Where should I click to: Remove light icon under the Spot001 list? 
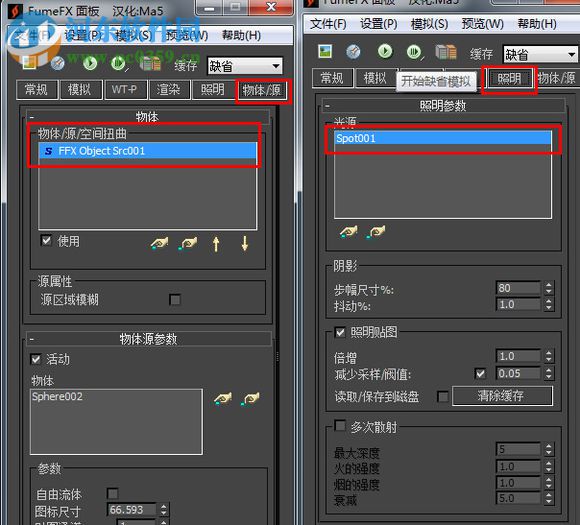coord(376,232)
